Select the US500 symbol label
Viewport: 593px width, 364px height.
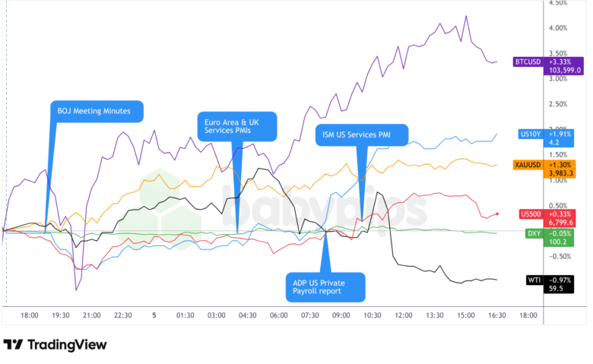coord(530,215)
